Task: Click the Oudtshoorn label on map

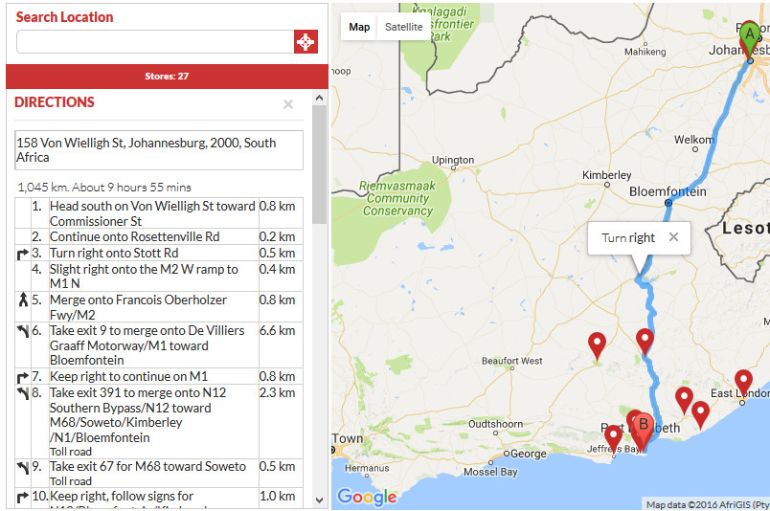Action: point(495,424)
